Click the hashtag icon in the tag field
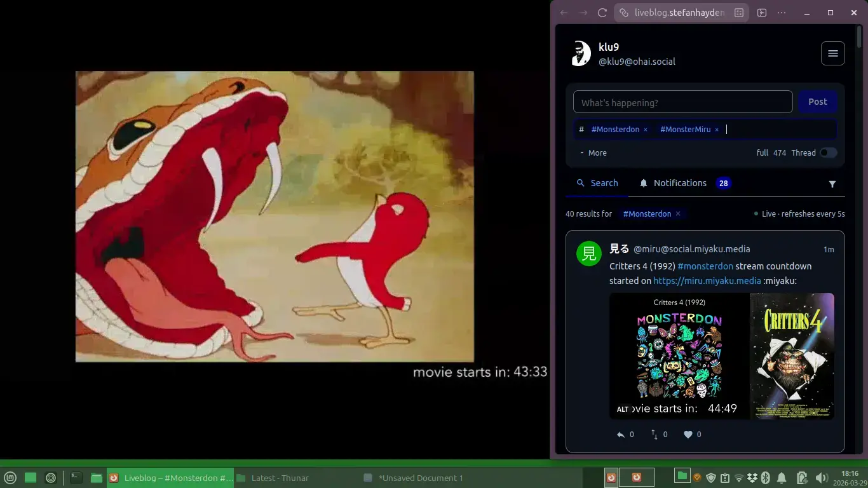The image size is (868, 488). (581, 129)
